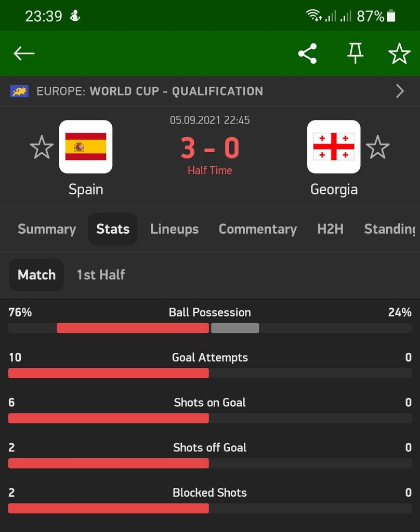
Task: Open the Commentary tab
Action: pos(258,229)
